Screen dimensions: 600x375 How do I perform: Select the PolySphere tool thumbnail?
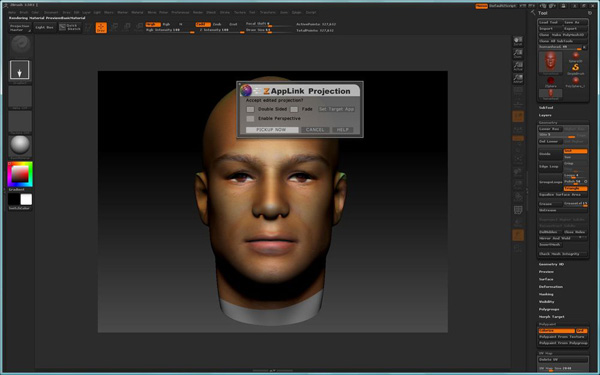click(576, 82)
